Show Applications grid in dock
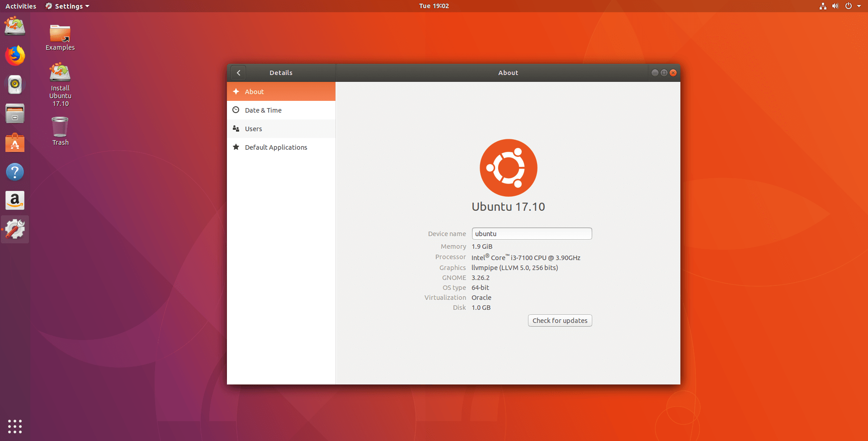The width and height of the screenshot is (868, 441). [15, 426]
